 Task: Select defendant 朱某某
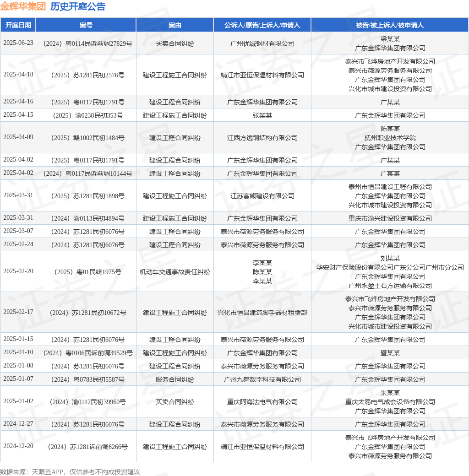pos(390,393)
